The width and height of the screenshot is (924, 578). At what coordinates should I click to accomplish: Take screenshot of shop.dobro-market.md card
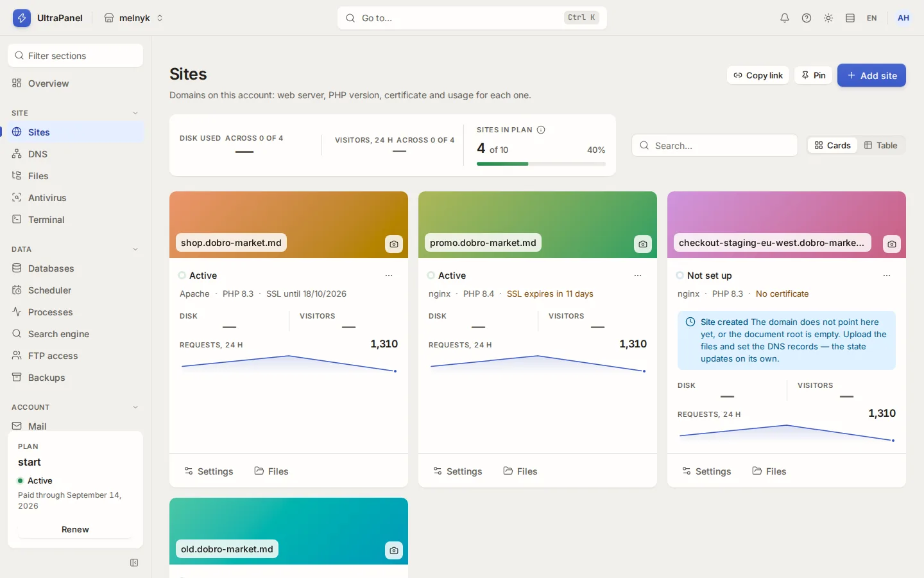click(394, 244)
